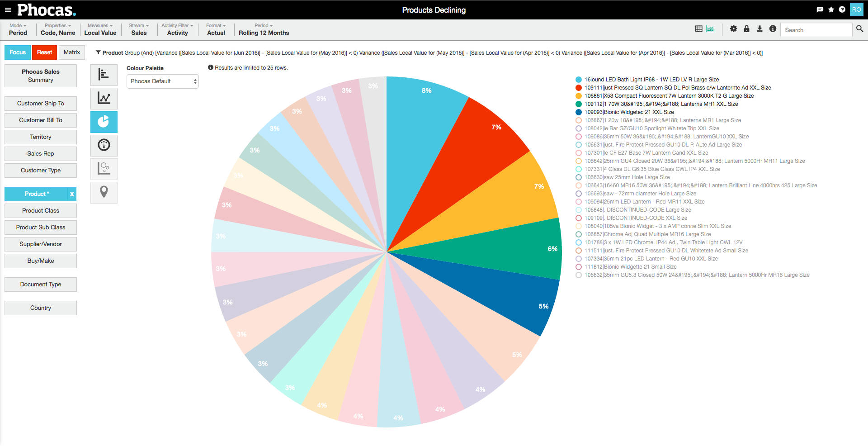Click inside the Search field

tap(816, 30)
